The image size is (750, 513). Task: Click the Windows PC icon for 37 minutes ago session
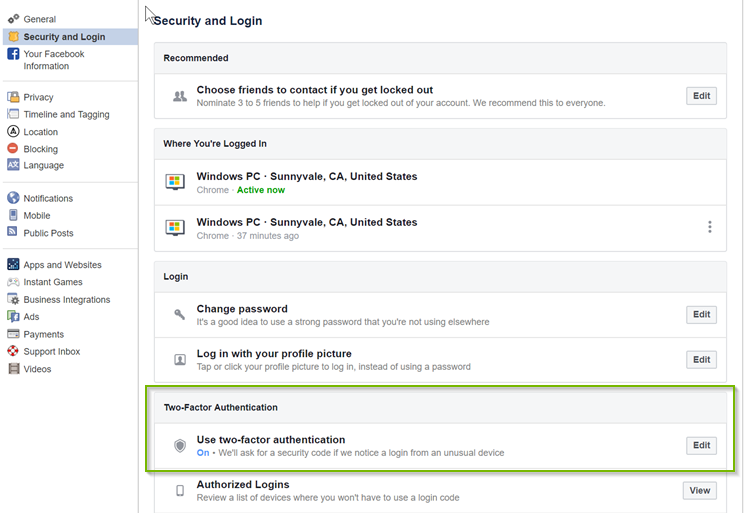pyautogui.click(x=175, y=228)
